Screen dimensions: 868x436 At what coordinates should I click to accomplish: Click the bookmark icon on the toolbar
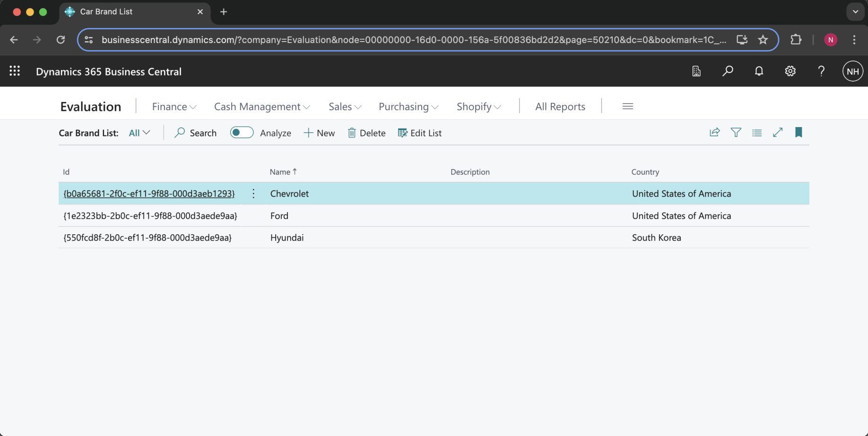click(799, 133)
